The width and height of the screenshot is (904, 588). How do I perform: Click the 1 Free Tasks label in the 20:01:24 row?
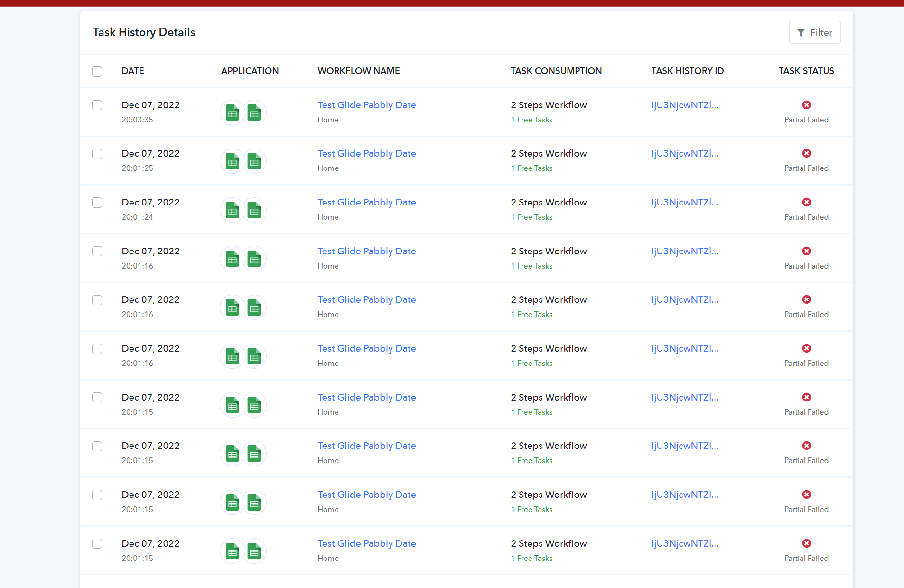[531, 217]
